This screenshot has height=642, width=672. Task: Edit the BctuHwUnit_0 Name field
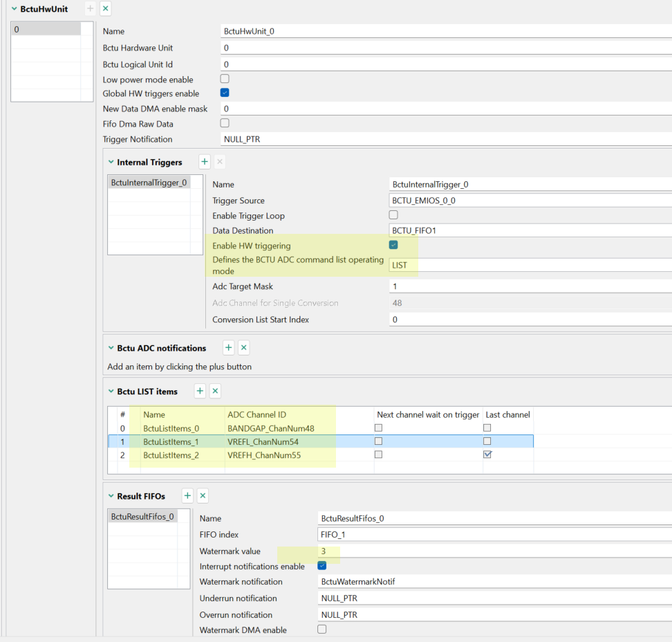point(446,31)
